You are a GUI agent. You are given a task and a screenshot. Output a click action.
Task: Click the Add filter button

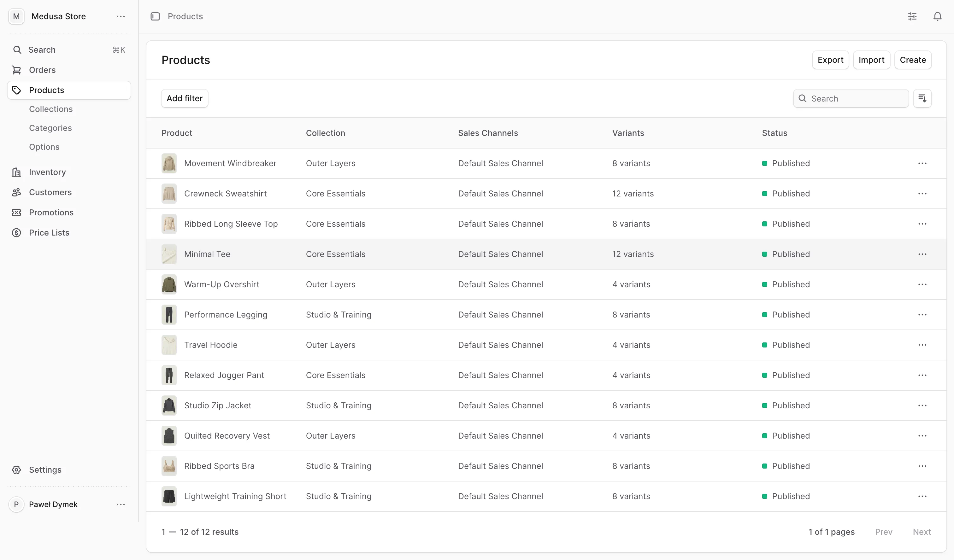pos(184,98)
